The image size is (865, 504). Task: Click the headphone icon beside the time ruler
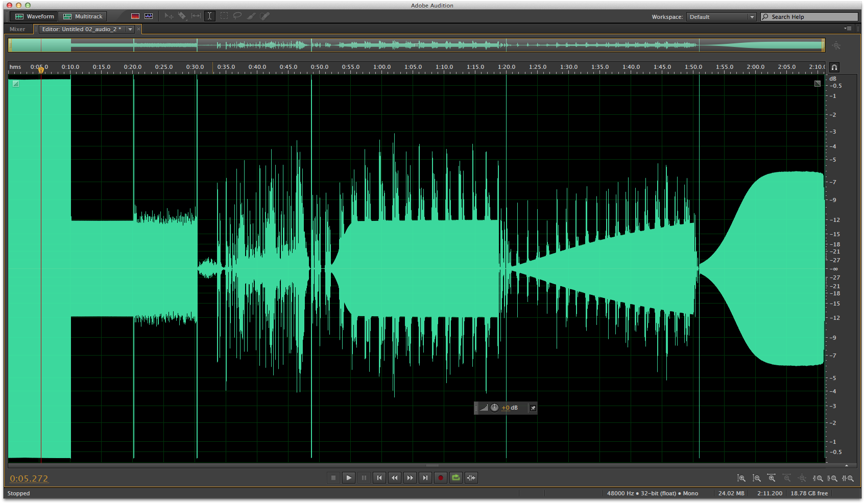[x=834, y=67]
